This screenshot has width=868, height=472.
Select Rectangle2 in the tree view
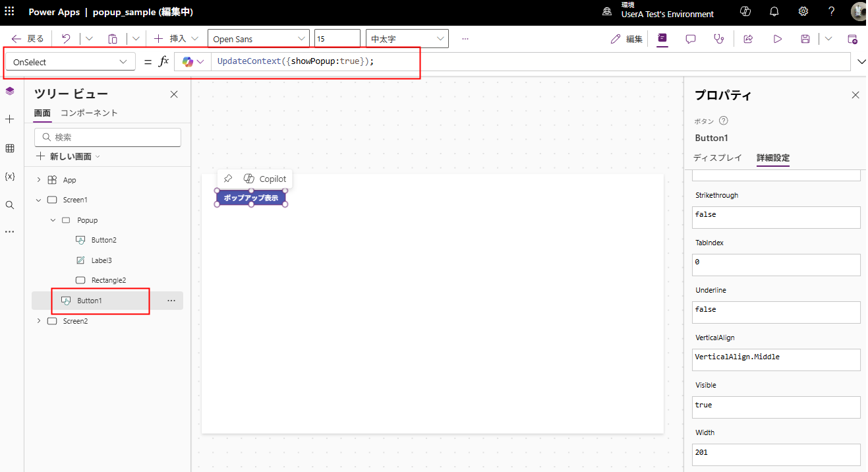(x=108, y=280)
